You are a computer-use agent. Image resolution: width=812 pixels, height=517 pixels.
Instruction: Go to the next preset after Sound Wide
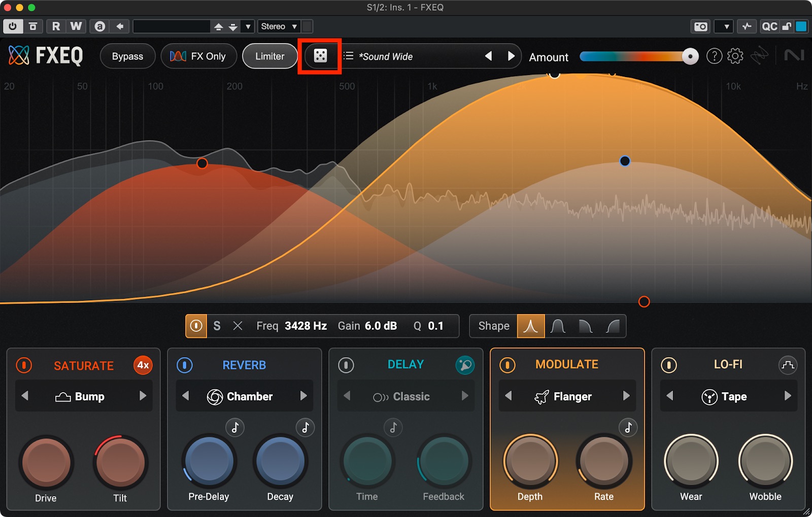pyautogui.click(x=511, y=56)
